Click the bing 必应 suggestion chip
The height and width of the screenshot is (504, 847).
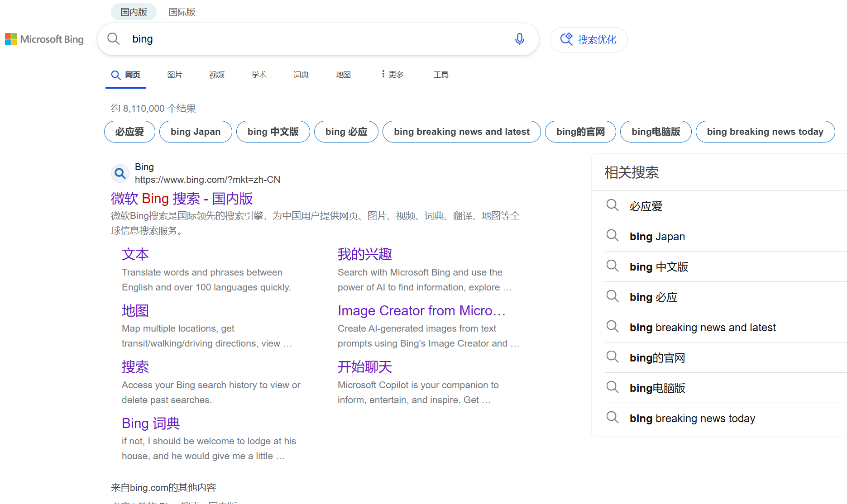346,132
